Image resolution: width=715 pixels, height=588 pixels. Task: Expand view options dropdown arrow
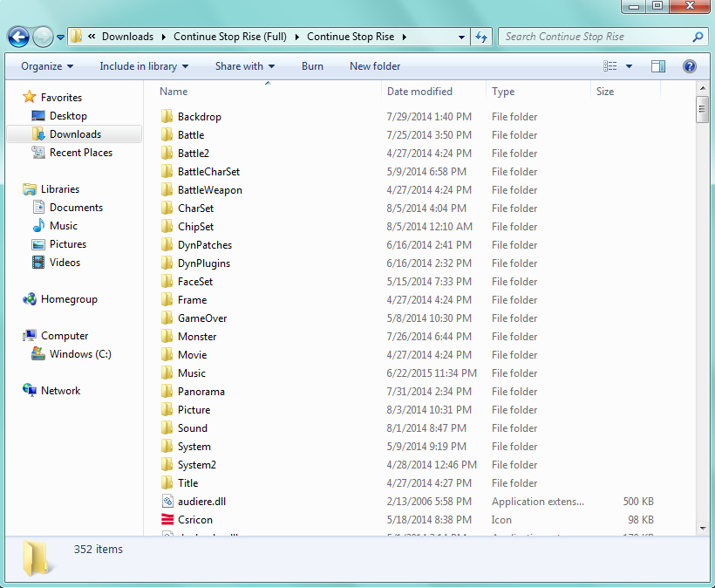[x=629, y=66]
